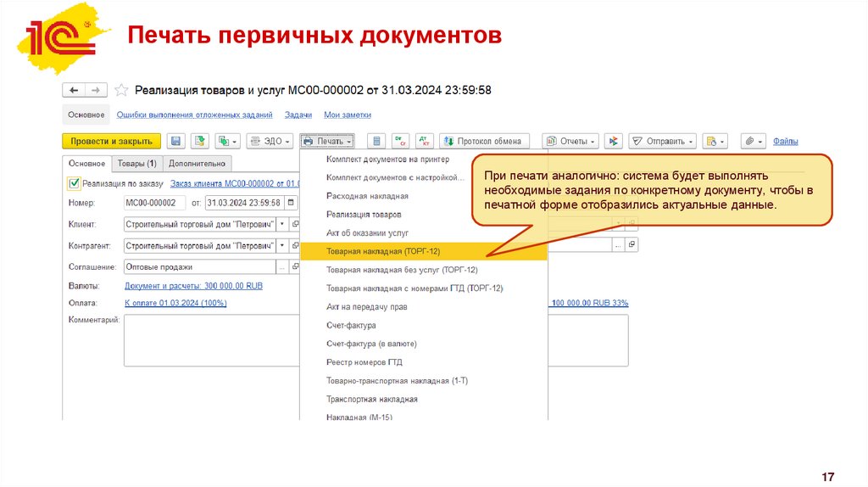
Task: Click the document structure list icon
Action: 376,142
